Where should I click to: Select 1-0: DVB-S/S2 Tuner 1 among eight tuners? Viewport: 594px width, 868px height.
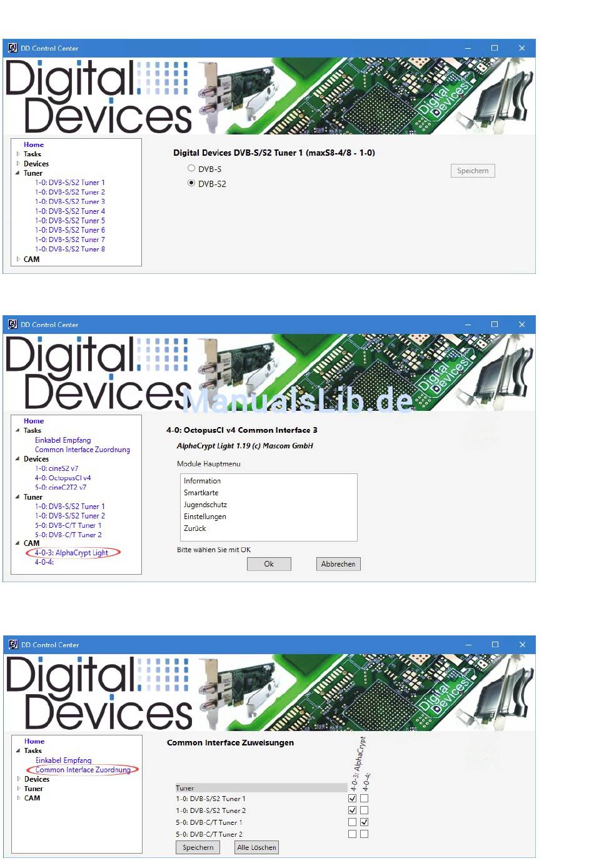(x=70, y=183)
